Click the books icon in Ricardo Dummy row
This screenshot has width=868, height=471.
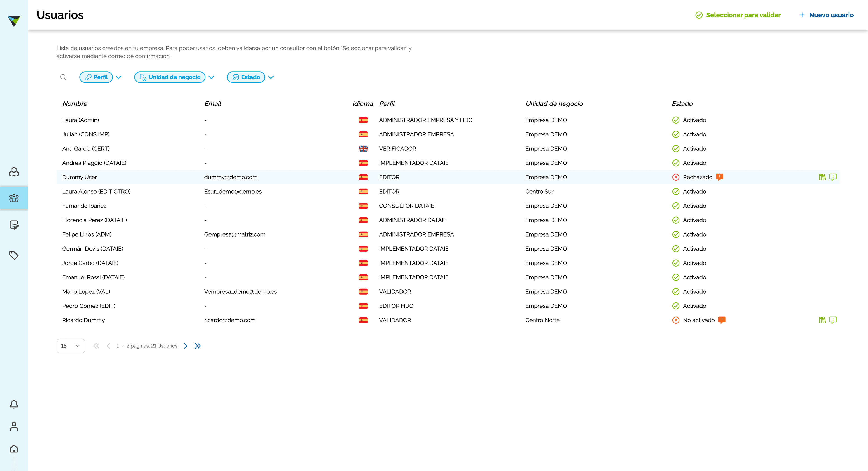(822, 320)
